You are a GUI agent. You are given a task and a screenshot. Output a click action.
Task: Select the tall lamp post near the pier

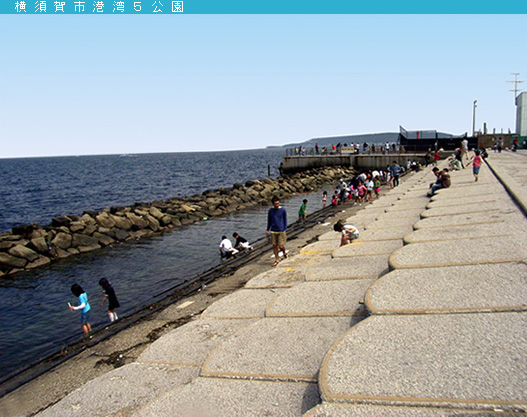pyautogui.click(x=475, y=118)
